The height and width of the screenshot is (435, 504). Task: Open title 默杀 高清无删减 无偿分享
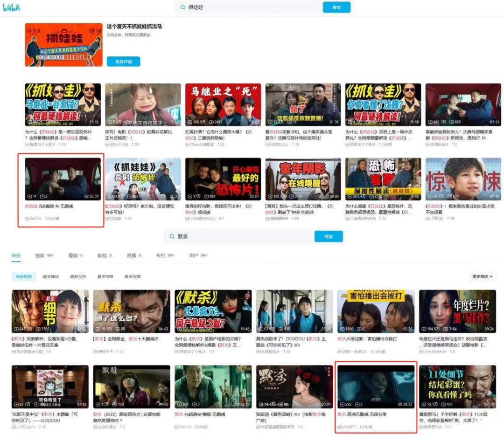[362, 414]
